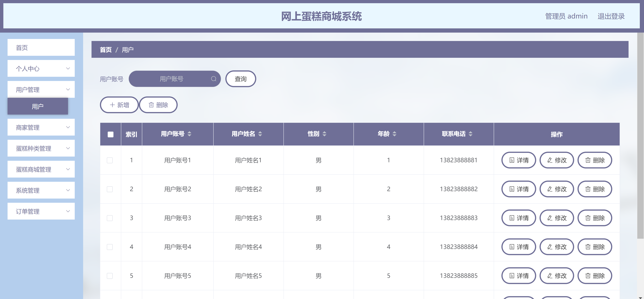
Task: Expand the 订单管理 sidebar menu
Action: [x=41, y=211]
